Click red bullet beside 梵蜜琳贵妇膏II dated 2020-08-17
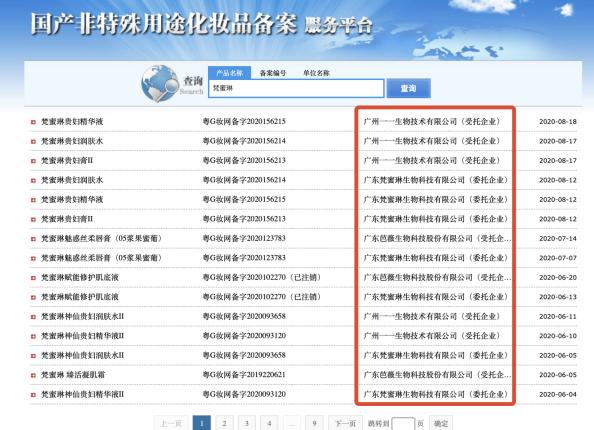The image size is (594, 430). point(33,161)
